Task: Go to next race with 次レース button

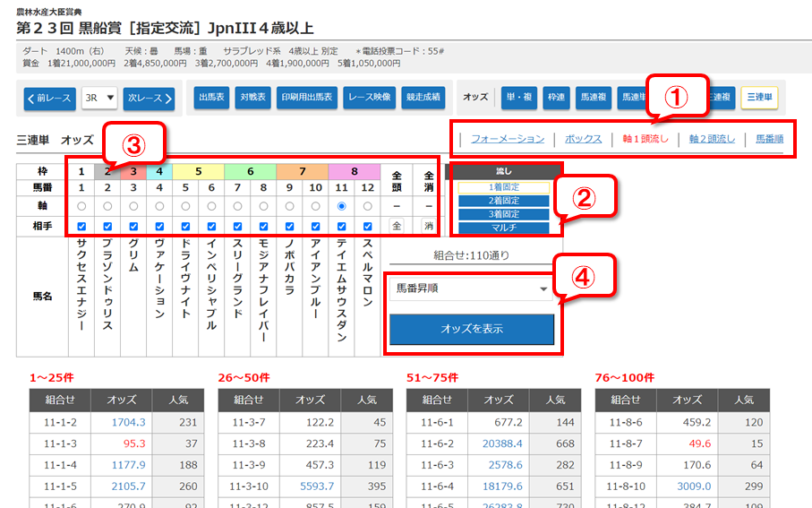Action: click(x=149, y=98)
